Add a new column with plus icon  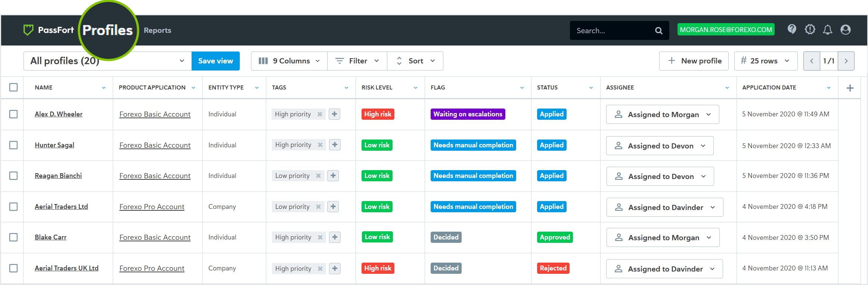[x=850, y=88]
